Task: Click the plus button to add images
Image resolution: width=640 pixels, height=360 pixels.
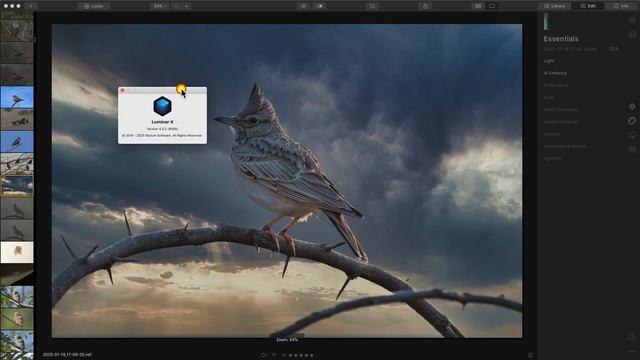Action: 31,6
